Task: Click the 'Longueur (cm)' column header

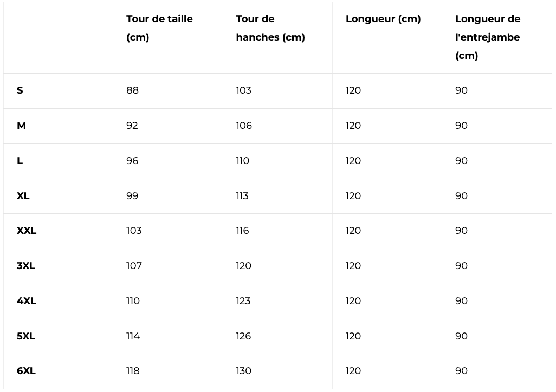Action: tap(383, 19)
